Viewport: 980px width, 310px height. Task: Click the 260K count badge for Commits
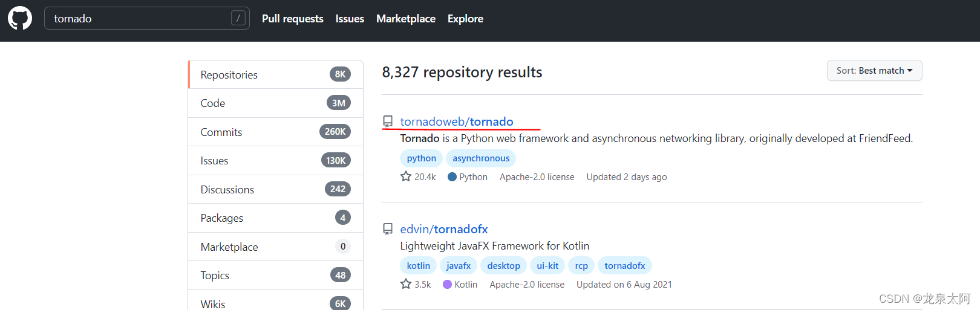click(x=335, y=132)
